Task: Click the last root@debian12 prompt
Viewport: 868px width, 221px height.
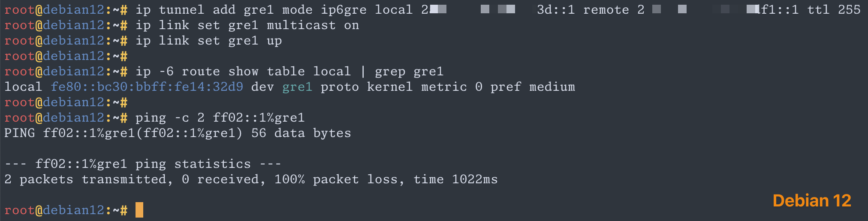Action: pos(66,210)
